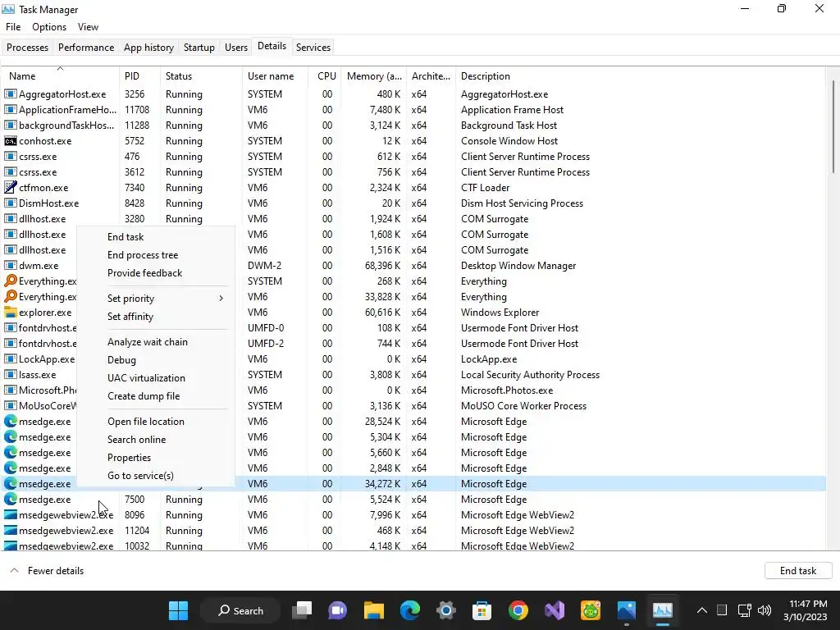
Task: Collapse view with Fewer details
Action: point(47,571)
